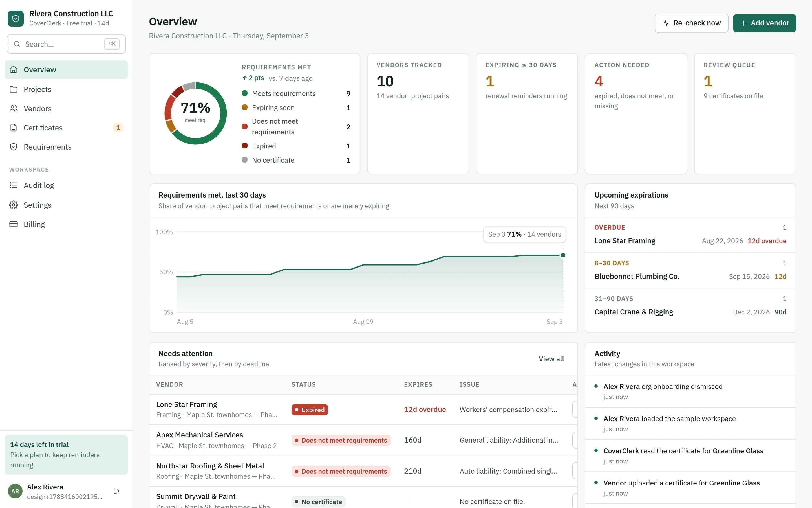Open the Projects page
The width and height of the screenshot is (812, 508).
point(66,89)
